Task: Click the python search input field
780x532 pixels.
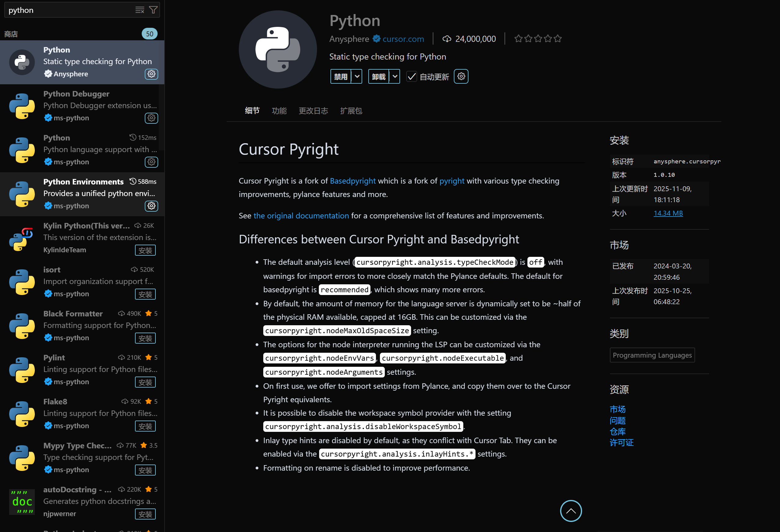Action: tap(67, 10)
